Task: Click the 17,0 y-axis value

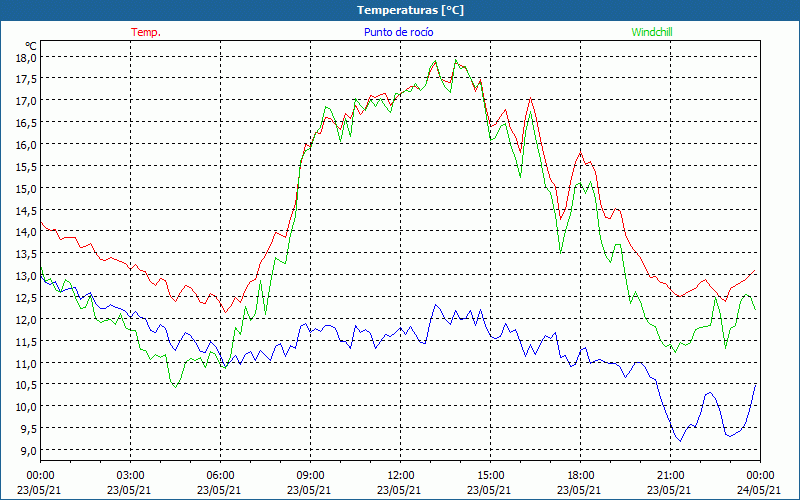Action: tap(26, 101)
